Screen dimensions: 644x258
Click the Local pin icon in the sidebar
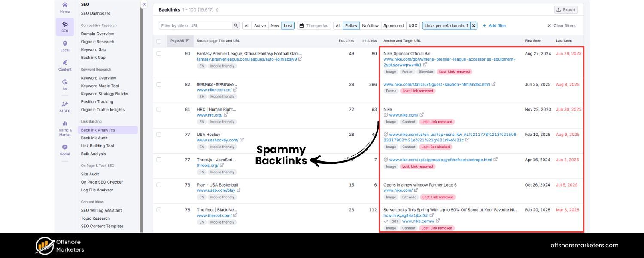click(64, 43)
